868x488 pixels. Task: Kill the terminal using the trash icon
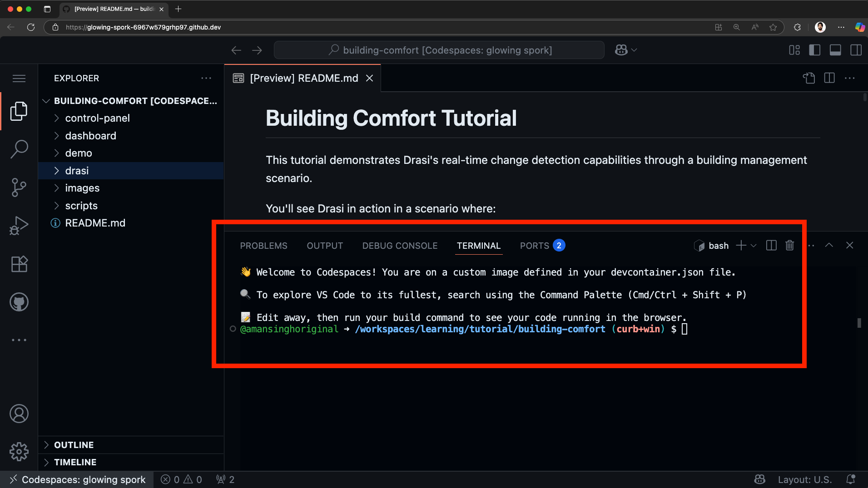click(789, 245)
